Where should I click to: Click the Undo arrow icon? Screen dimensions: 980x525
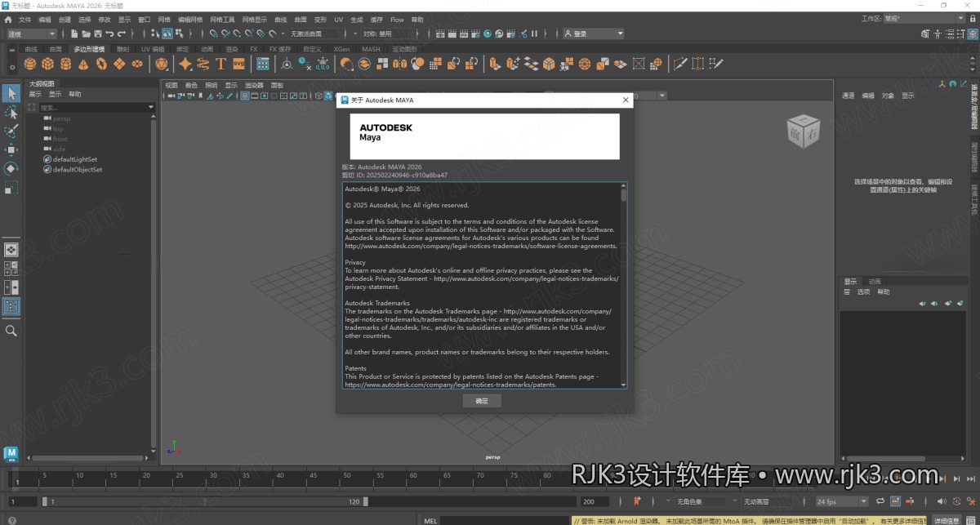click(x=109, y=33)
